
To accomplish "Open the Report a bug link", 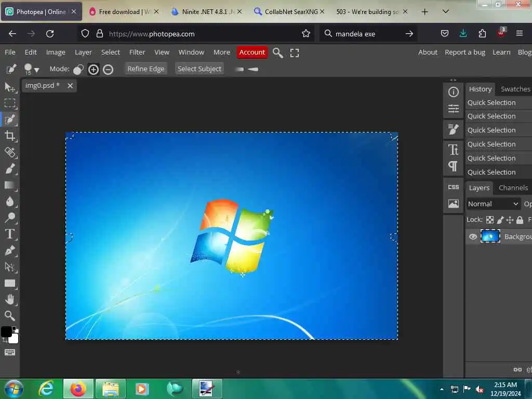I will pyautogui.click(x=465, y=52).
